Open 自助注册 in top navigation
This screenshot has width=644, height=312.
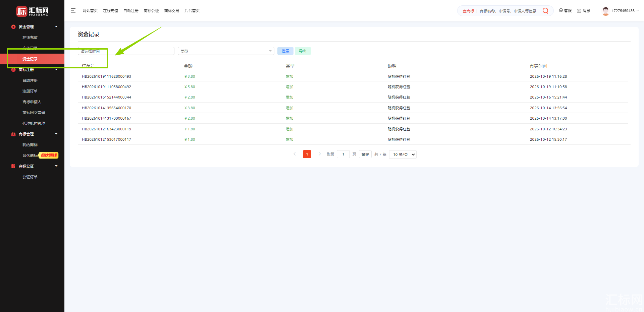point(131,11)
